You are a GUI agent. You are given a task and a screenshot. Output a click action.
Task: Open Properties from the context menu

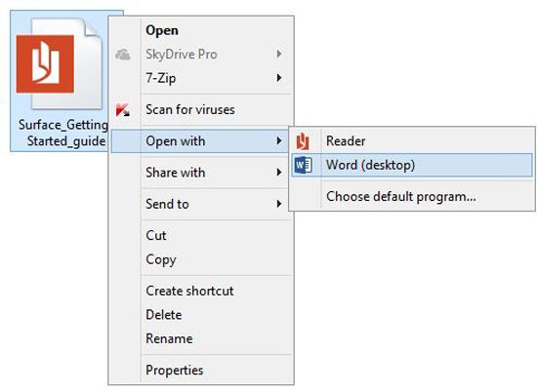(x=175, y=371)
